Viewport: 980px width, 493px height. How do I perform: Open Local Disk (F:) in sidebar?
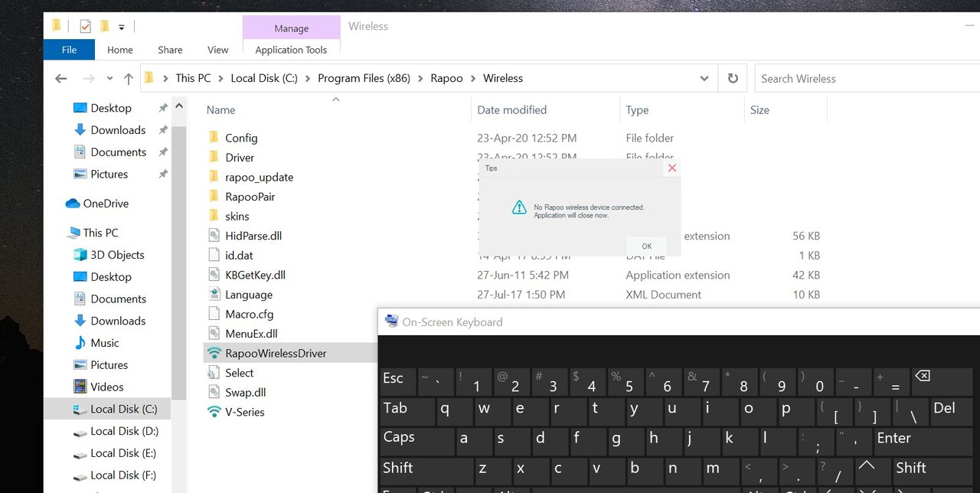(x=122, y=475)
